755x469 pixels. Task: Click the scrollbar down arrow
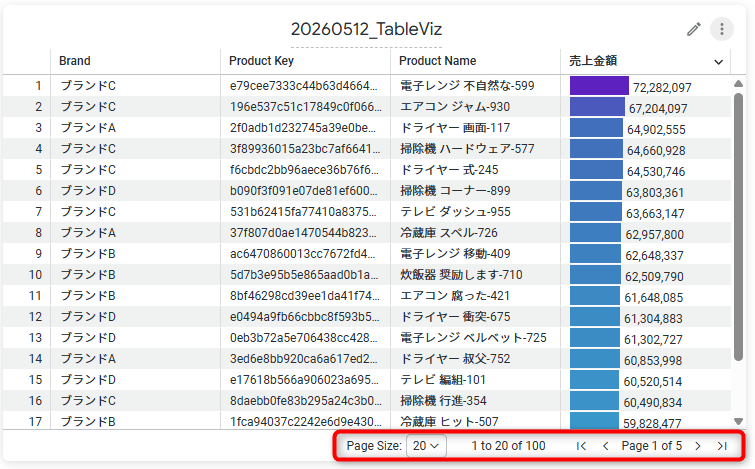click(x=738, y=421)
